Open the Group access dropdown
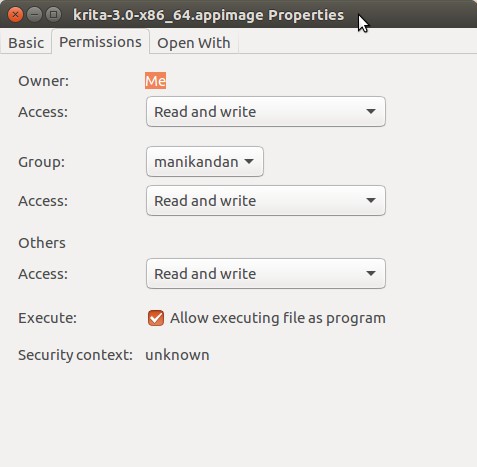477x467 pixels. coord(266,201)
